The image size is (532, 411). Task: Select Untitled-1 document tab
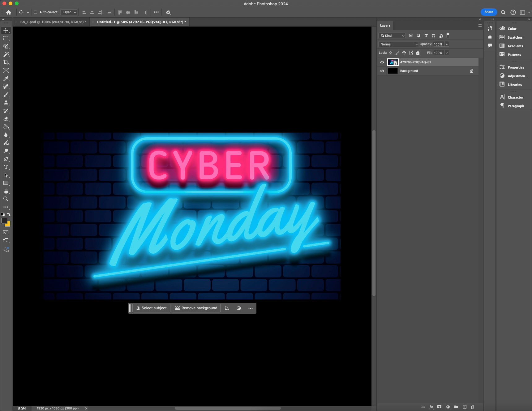(141, 22)
